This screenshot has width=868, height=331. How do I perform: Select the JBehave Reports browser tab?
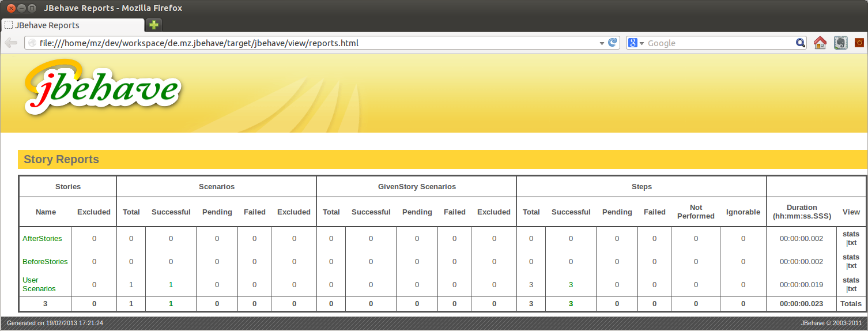pos(73,25)
